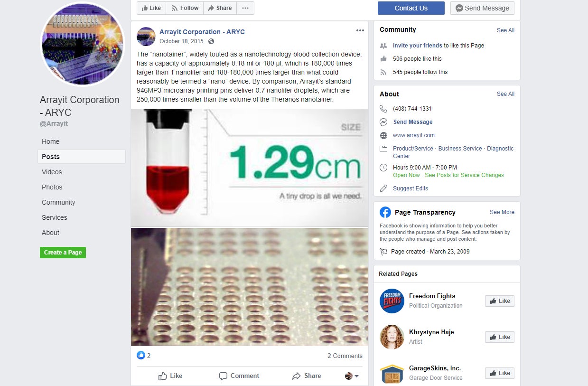
Task: Click the green Create a Page button
Action: (x=63, y=253)
